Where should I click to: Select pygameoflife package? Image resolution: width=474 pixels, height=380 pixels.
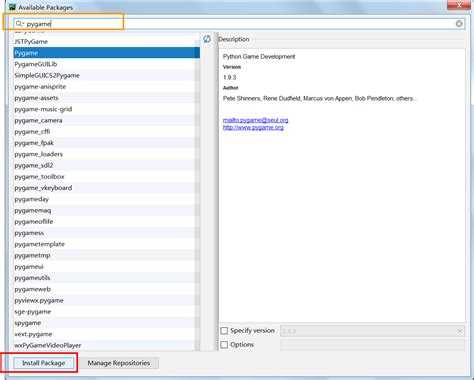point(107,222)
